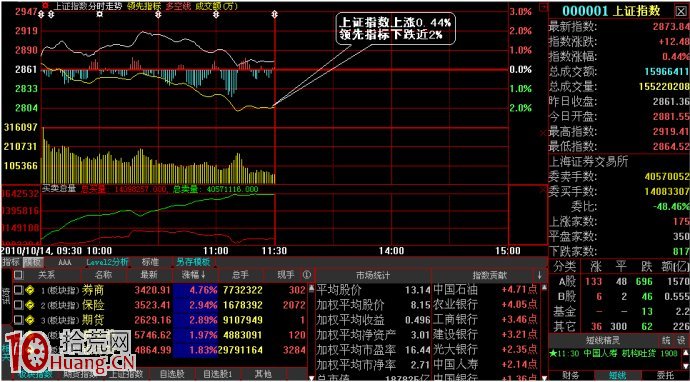Viewport: 690px width, 382px height.
Task: Toggle the select-all checkbox beside 关系 header
Action: [18, 275]
